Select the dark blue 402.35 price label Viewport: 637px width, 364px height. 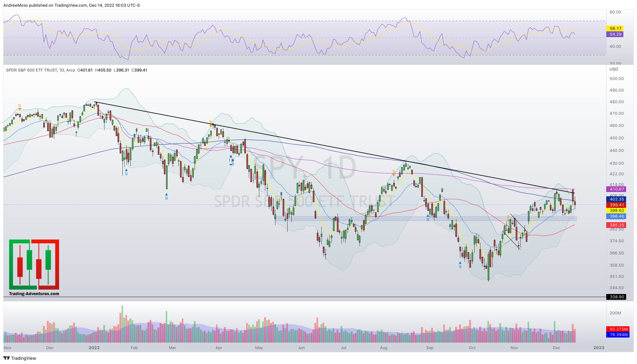coord(617,199)
